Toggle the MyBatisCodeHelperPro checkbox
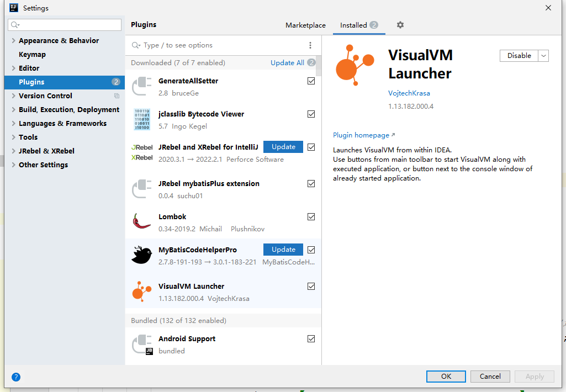 tap(311, 250)
